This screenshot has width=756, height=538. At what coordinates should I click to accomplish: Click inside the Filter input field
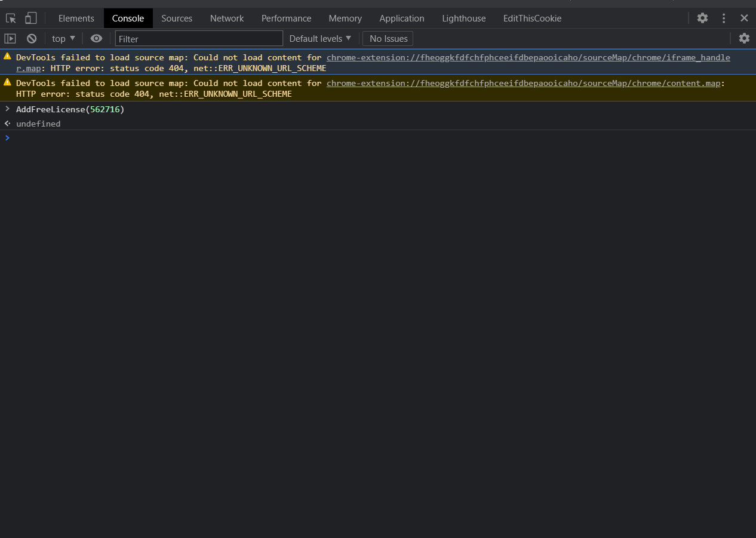tap(197, 38)
